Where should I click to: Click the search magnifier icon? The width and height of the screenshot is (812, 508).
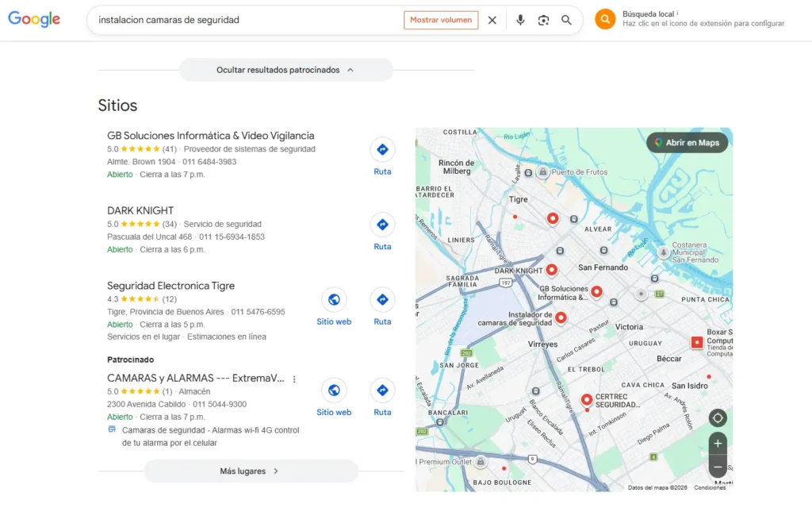tap(567, 19)
